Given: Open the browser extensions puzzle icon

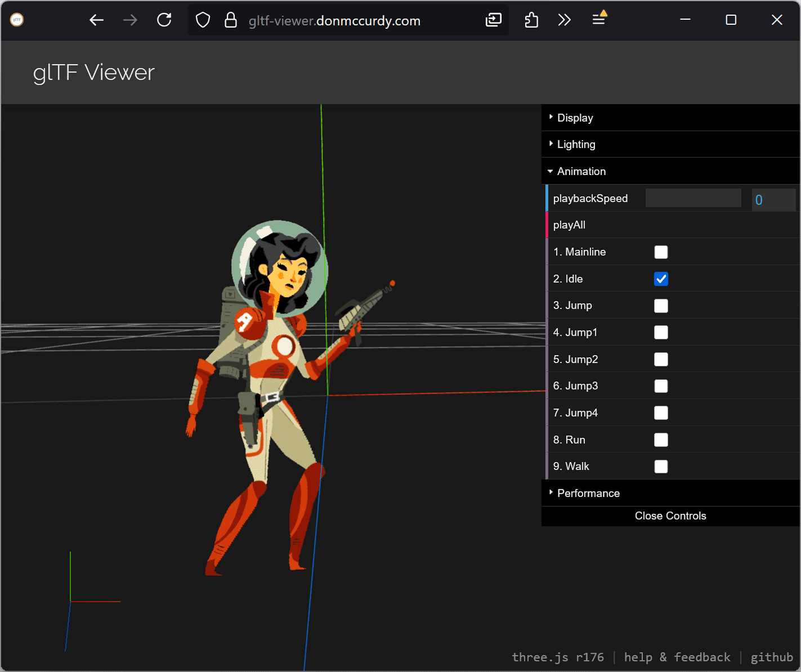Looking at the screenshot, I should [531, 20].
